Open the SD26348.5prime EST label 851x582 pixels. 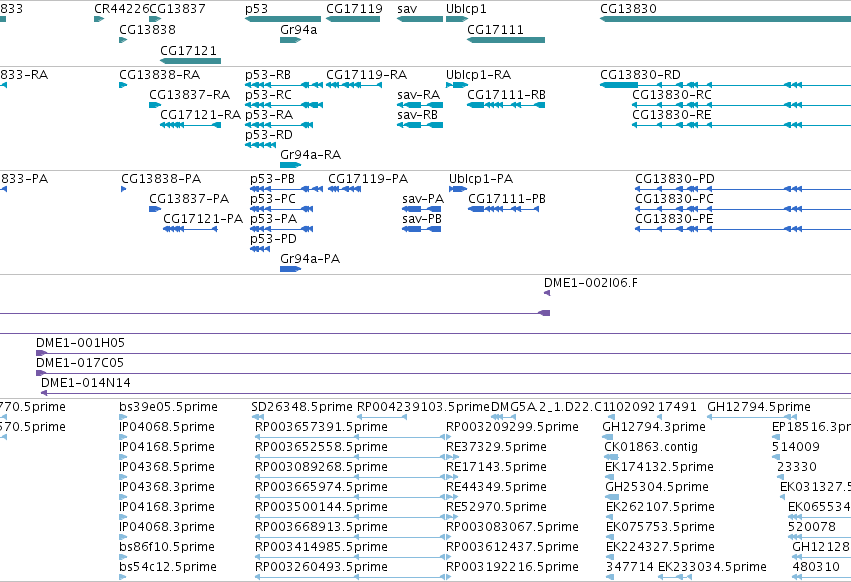pyautogui.click(x=302, y=407)
